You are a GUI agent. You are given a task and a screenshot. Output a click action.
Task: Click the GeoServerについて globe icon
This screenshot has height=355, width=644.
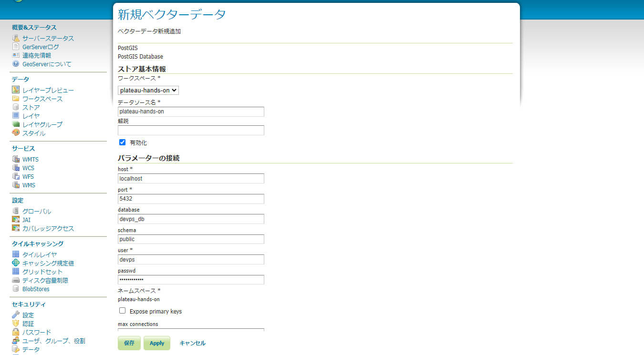click(x=16, y=64)
